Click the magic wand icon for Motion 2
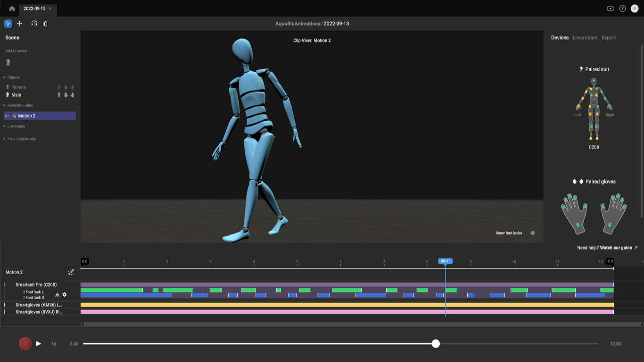The image size is (644, 362). pyautogui.click(x=71, y=272)
